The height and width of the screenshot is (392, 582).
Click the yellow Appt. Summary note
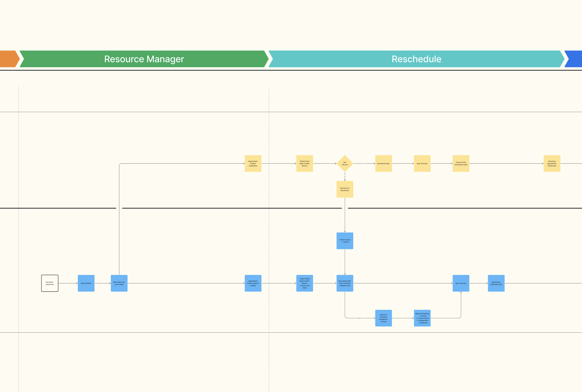(x=422, y=164)
